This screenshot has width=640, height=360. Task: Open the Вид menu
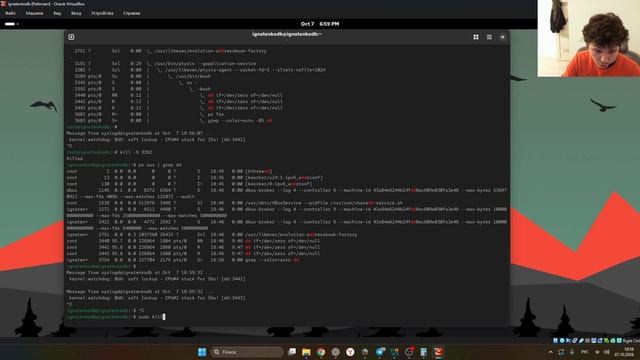pos(57,13)
